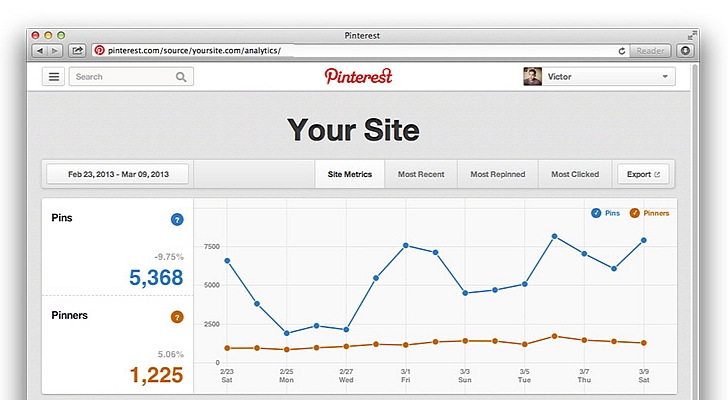Click the Pins data point on 3/9 Sat
Screen dimensions: 728x400
pos(644,240)
